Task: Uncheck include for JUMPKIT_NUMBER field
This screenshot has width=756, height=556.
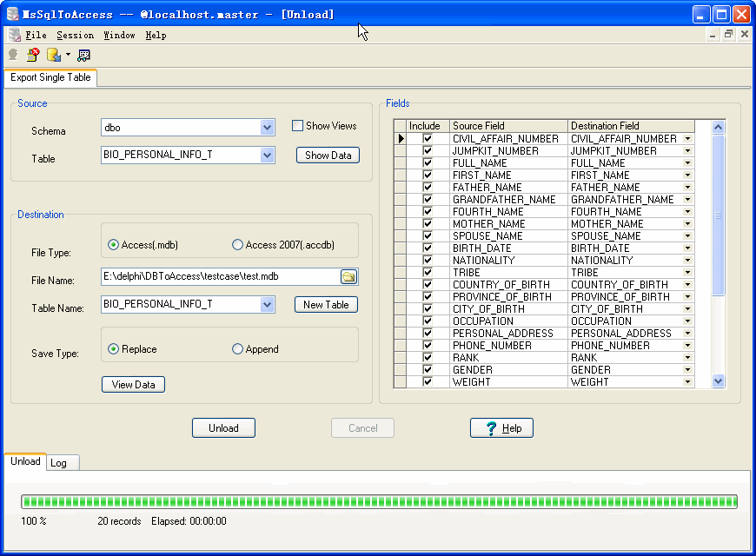Action: (x=428, y=150)
